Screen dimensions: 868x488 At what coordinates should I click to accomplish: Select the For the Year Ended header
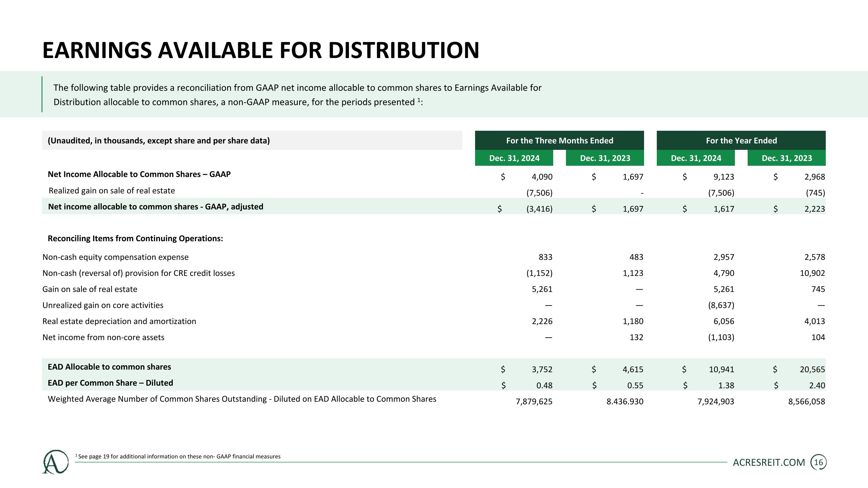click(741, 140)
